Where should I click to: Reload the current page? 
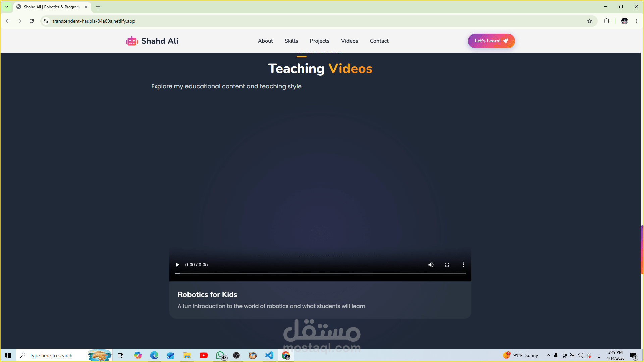coord(32,21)
